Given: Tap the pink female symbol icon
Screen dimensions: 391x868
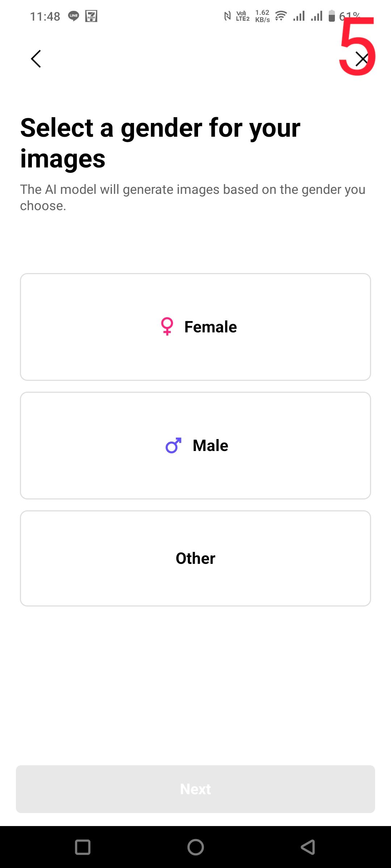Looking at the screenshot, I should [167, 326].
